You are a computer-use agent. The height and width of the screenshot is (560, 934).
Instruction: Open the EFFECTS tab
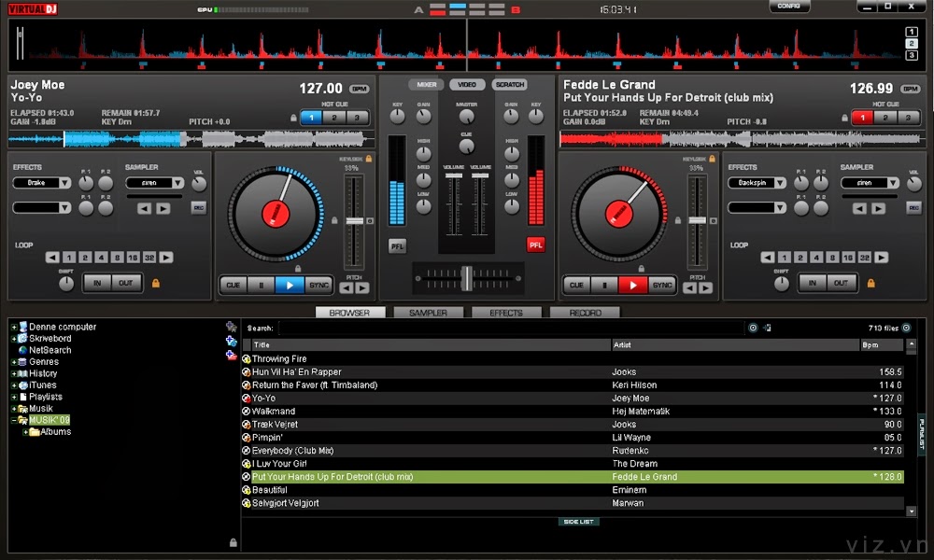506,313
